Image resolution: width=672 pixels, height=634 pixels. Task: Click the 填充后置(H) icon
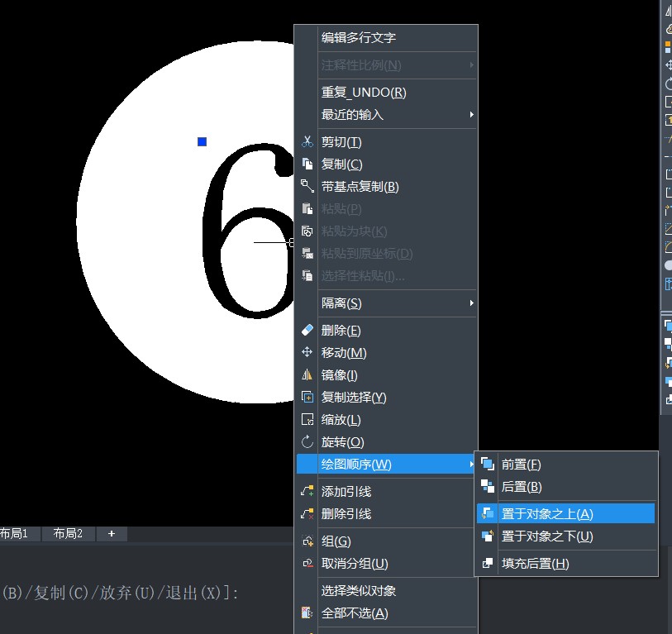click(x=488, y=563)
